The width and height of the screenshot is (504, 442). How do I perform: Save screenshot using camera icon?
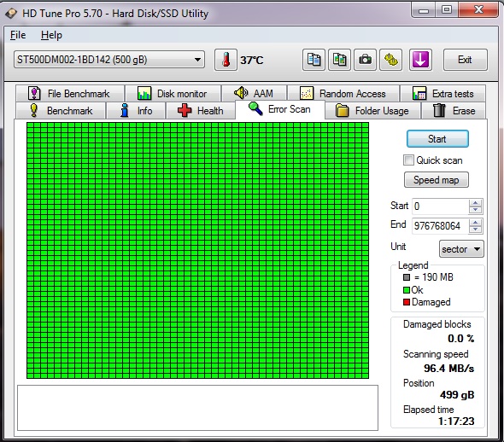point(365,60)
